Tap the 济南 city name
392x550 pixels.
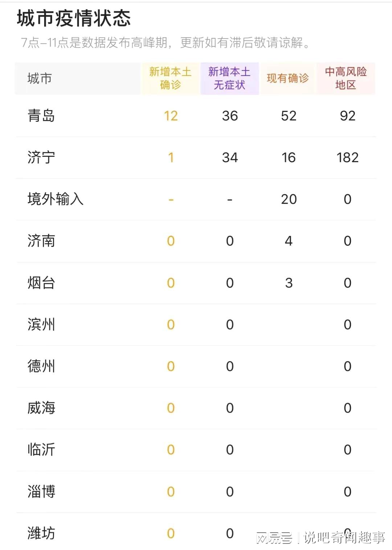pos(41,241)
